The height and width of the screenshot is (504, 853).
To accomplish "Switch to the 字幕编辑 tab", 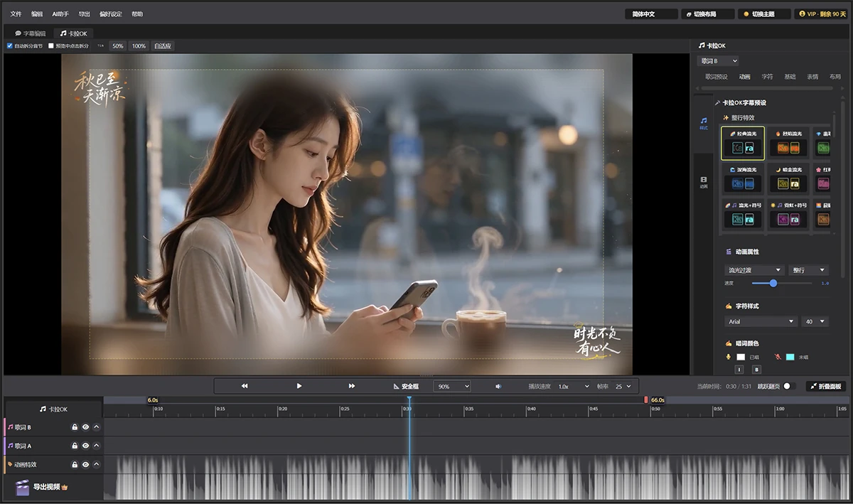I will tap(30, 33).
